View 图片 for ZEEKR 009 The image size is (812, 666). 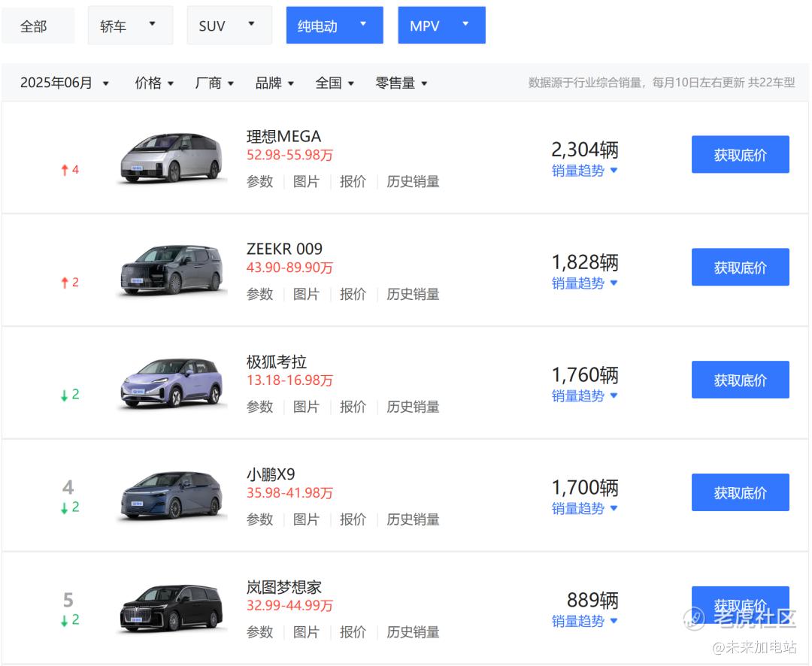point(306,294)
